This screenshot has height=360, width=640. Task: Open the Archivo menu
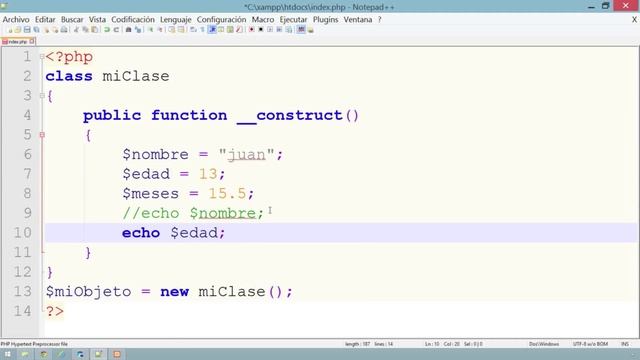16,20
